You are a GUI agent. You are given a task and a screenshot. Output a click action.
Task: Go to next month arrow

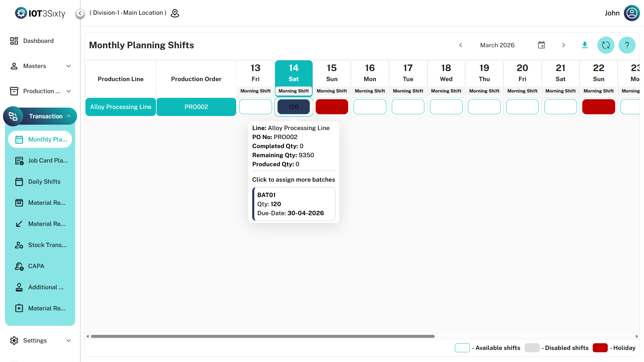563,45
